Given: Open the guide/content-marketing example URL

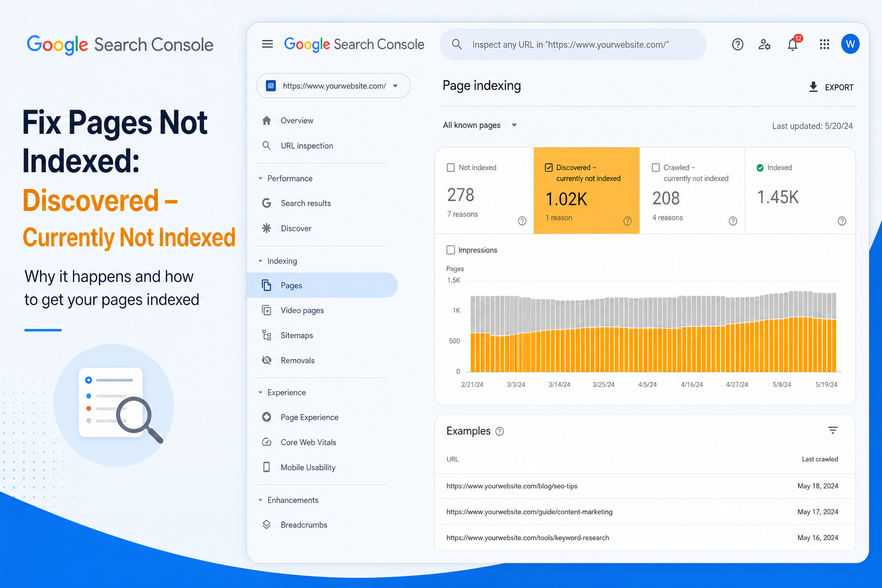Looking at the screenshot, I should pyautogui.click(x=529, y=512).
